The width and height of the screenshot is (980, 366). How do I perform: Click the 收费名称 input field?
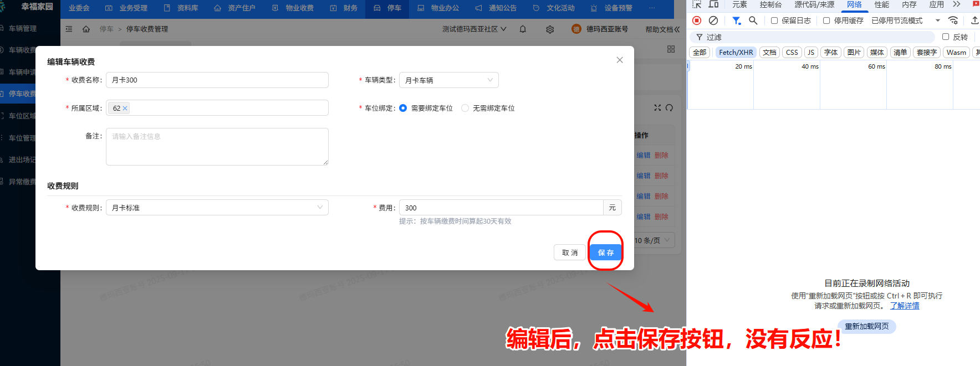click(x=217, y=80)
